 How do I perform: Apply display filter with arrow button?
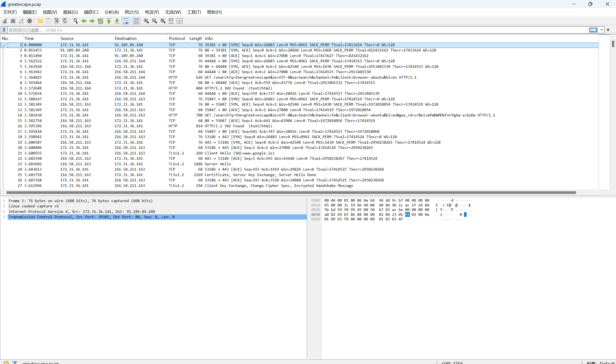point(593,30)
